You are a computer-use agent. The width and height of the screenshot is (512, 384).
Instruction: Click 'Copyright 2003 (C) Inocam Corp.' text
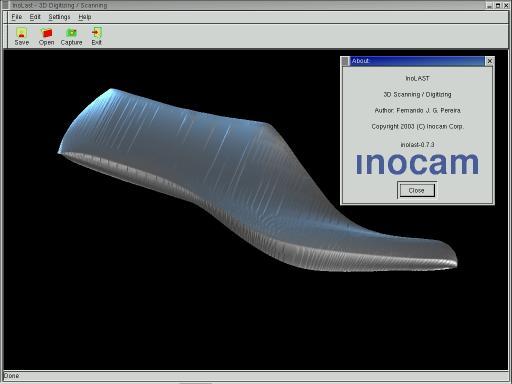[417, 127]
